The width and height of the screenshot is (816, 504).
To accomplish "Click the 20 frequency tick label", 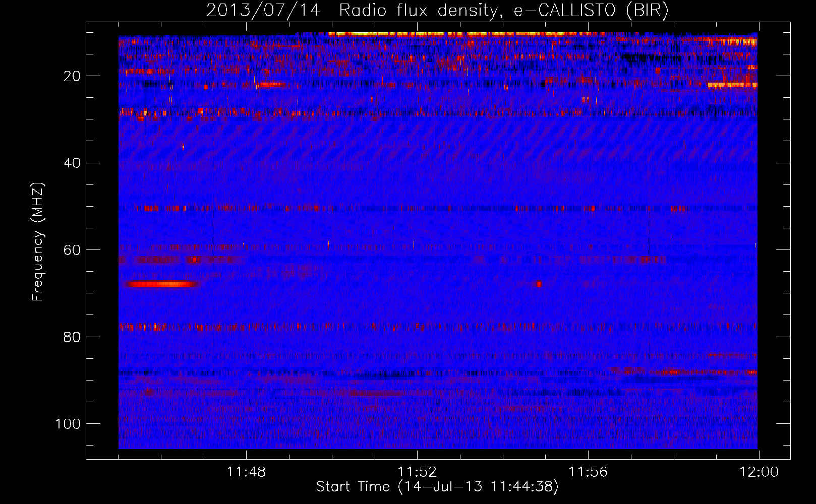I will (73, 76).
